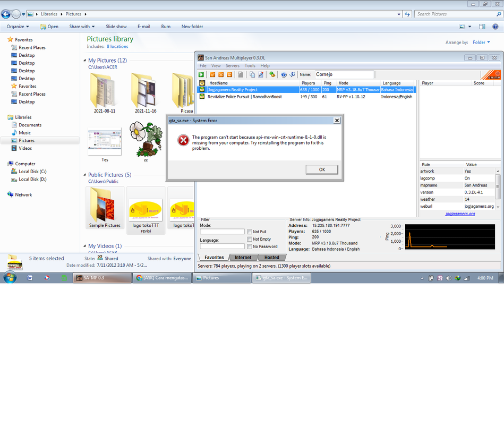Open the view options dropdown arrow
The image size is (504, 425).
(469, 27)
